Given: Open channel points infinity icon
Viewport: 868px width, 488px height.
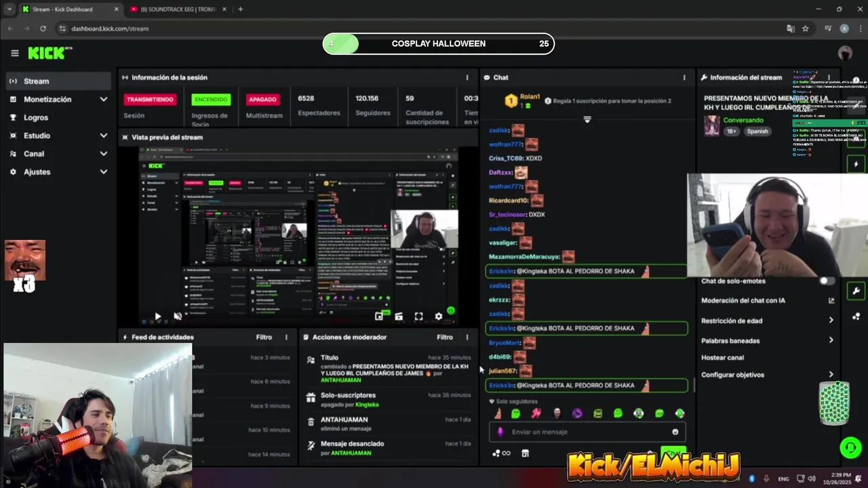Looking at the screenshot, I should tap(501, 453).
